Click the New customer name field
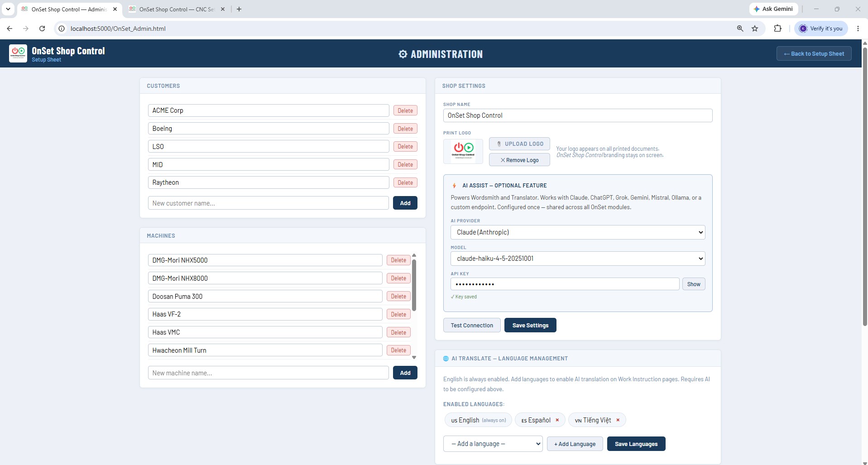Image resolution: width=868 pixels, height=465 pixels. click(268, 203)
